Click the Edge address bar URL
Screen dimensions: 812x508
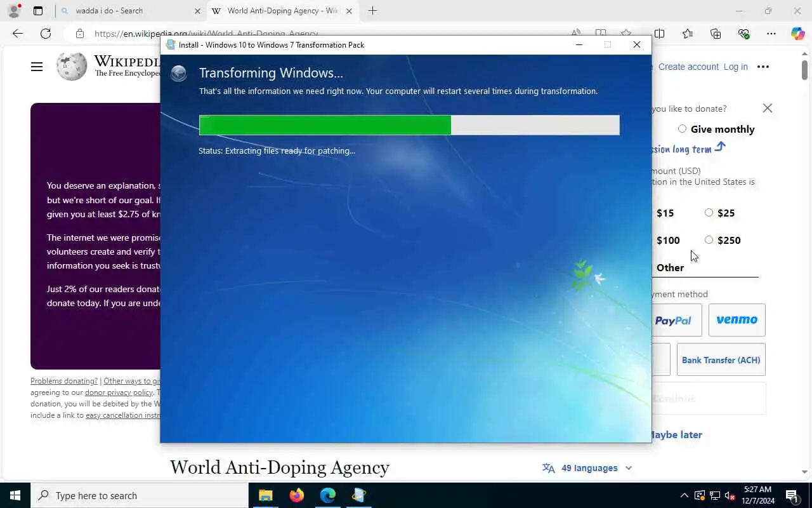pos(206,34)
